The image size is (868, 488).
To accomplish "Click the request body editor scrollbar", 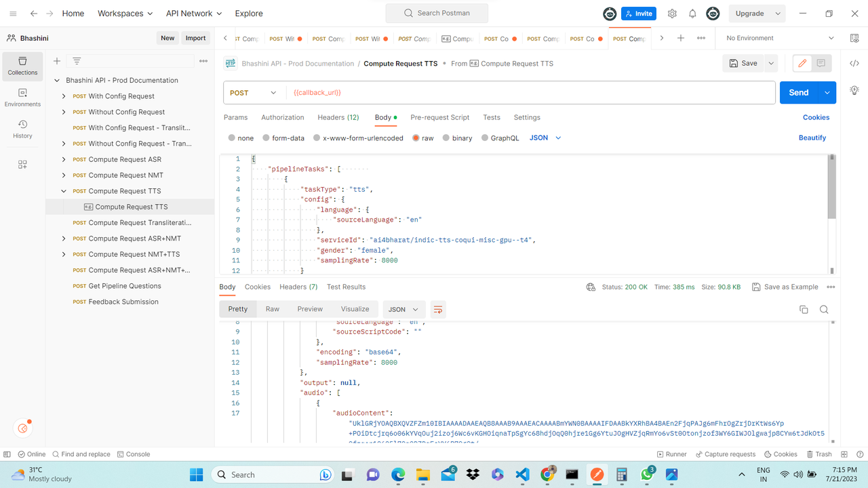I will tap(832, 188).
